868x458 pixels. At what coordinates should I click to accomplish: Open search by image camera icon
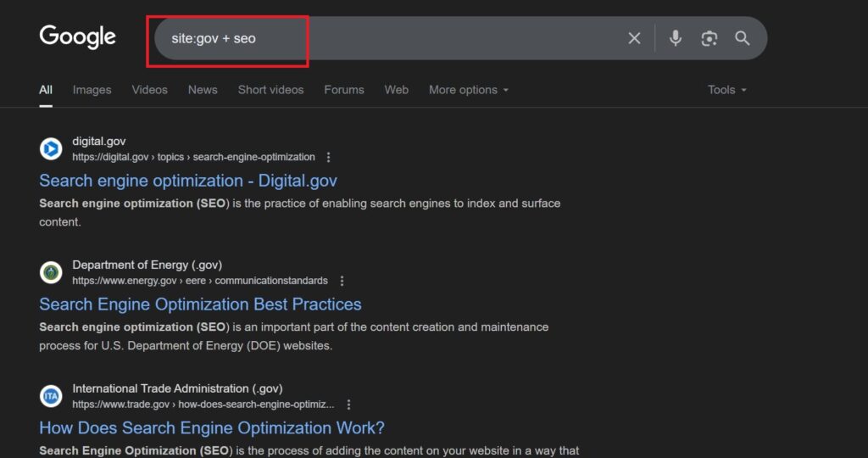709,38
